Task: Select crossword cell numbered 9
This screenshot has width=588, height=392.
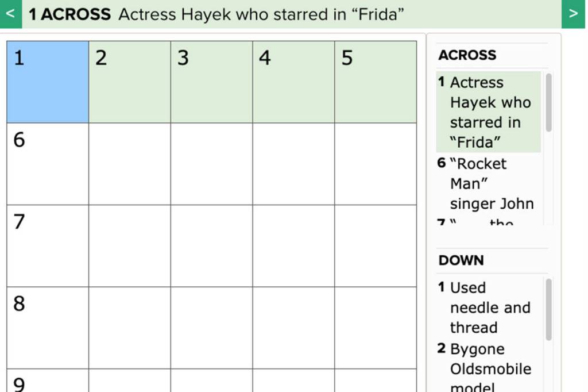Action: click(48, 382)
